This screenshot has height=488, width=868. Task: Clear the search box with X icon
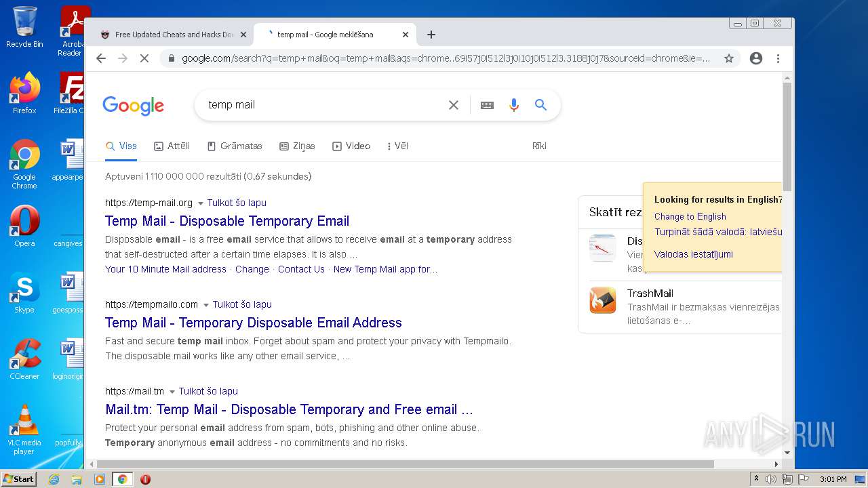pyautogui.click(x=454, y=105)
